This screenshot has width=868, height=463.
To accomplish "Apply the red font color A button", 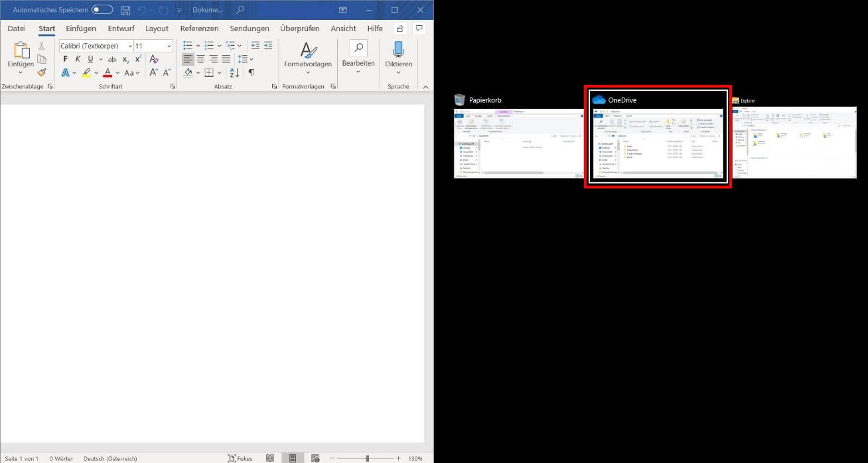I will click(108, 72).
